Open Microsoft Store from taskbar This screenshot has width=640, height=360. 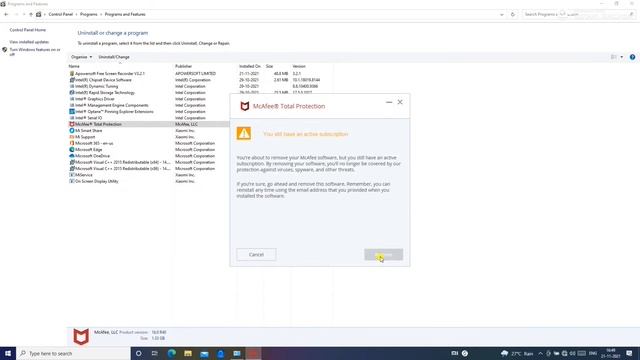220,353
